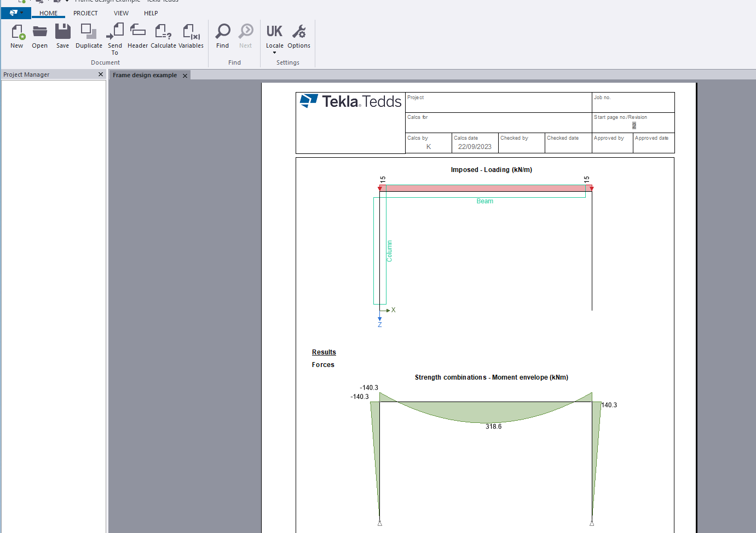Click the Calcs for field

499,123
